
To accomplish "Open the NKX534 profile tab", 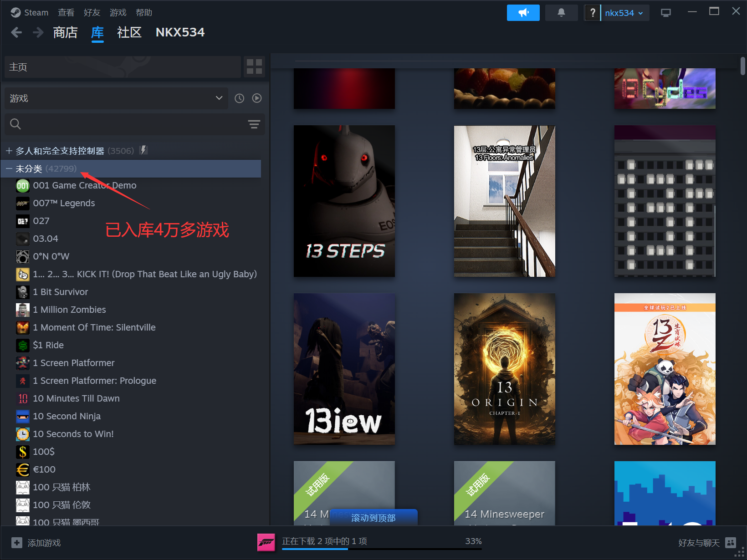I will 180,32.
